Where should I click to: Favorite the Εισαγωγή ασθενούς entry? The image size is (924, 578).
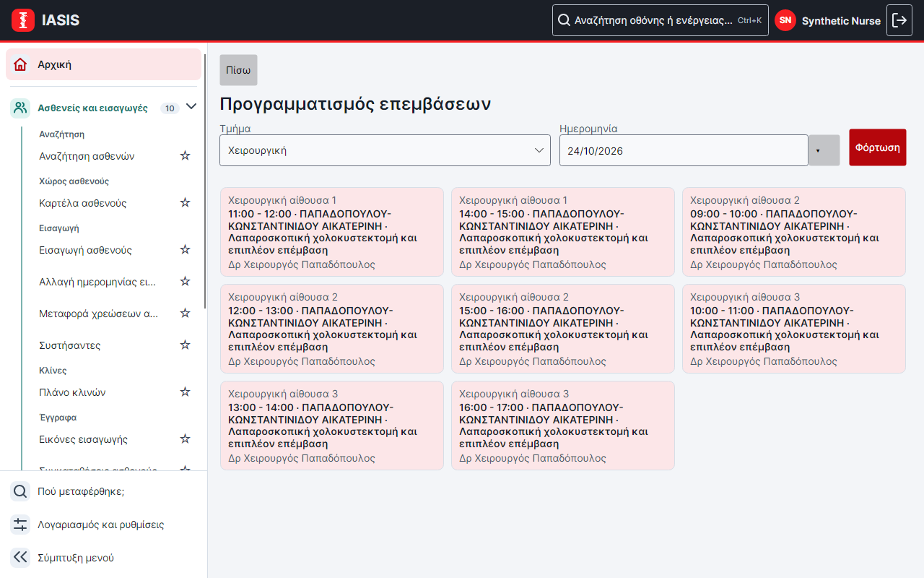tap(185, 249)
